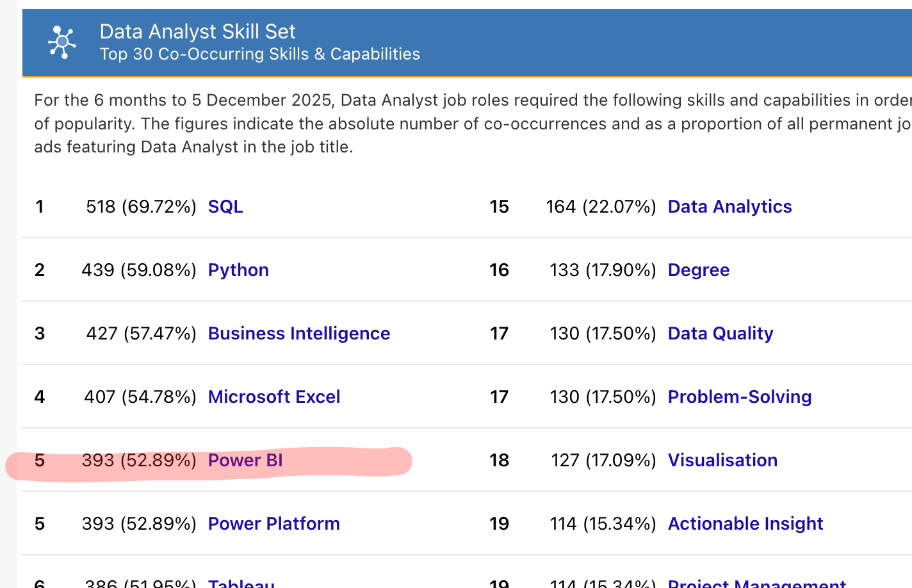Viewport: 912px width, 588px height.
Task: Open the Python skill link
Action: coord(238,270)
